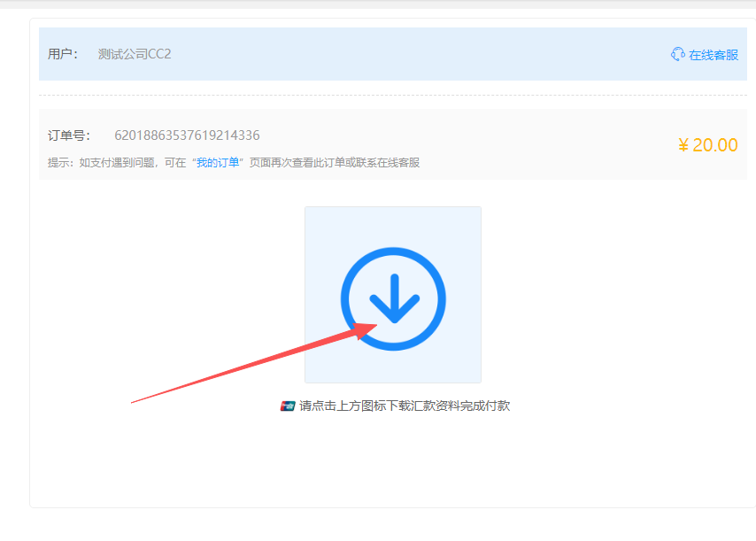Select the order number 62018863537619214336

187,135
